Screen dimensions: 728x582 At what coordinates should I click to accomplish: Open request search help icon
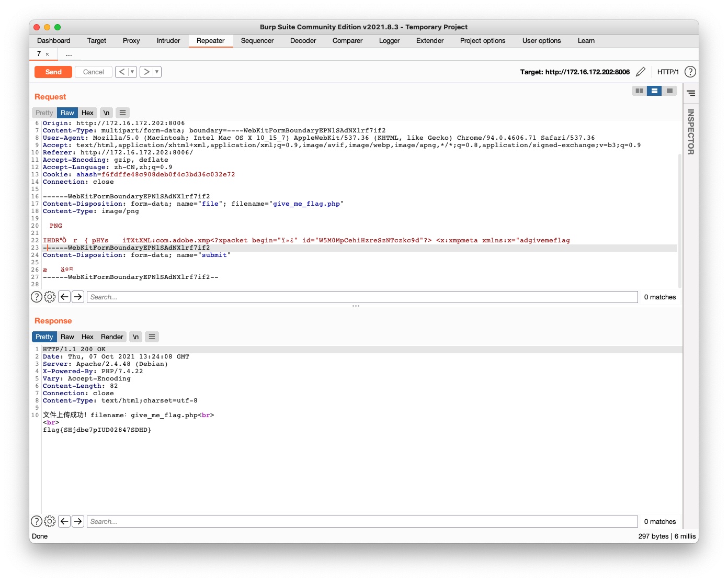click(37, 297)
